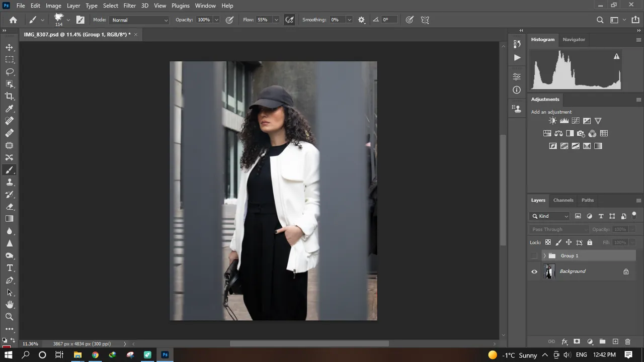Screen dimensions: 644x362
Task: Toggle airbrush build-up effects
Action: (289, 20)
